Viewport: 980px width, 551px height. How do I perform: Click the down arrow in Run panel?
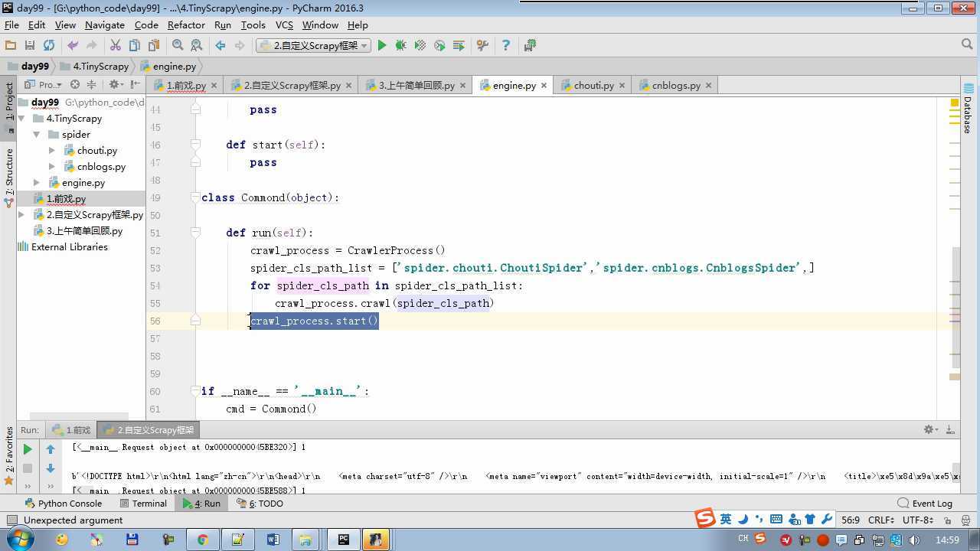[51, 468]
